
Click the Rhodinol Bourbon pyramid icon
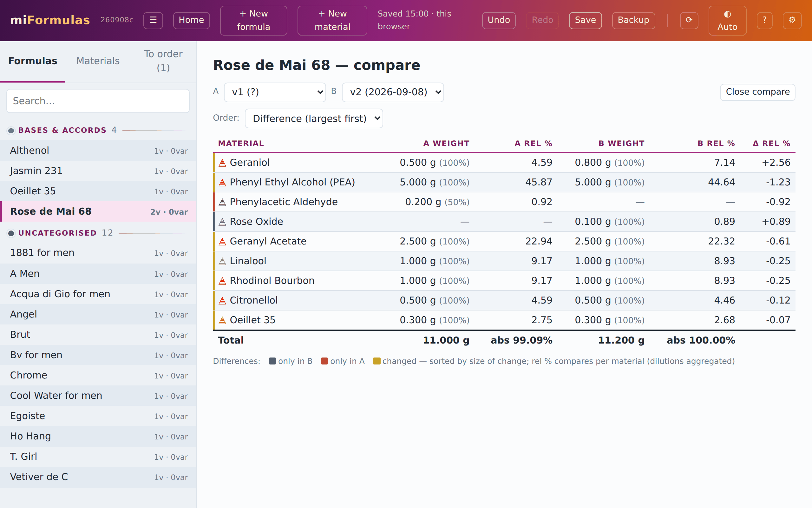222,281
